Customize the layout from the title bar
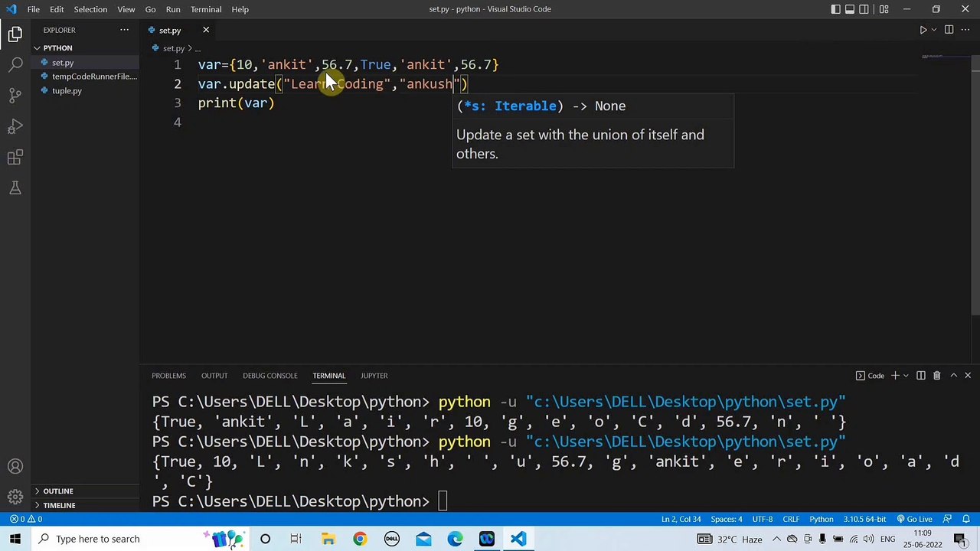This screenshot has width=980, height=551. [884, 9]
